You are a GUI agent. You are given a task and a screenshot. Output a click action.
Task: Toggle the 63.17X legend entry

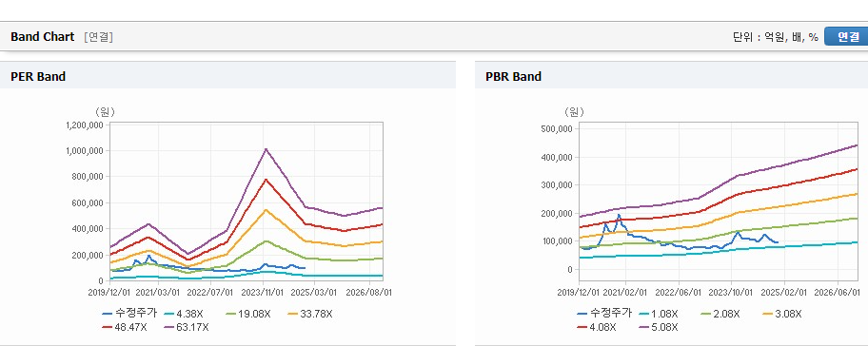click(187, 327)
